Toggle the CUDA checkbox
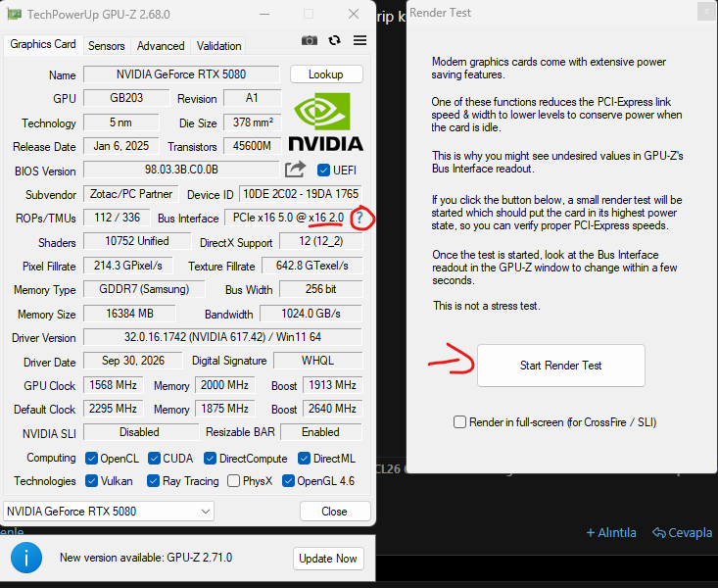 [x=155, y=459]
